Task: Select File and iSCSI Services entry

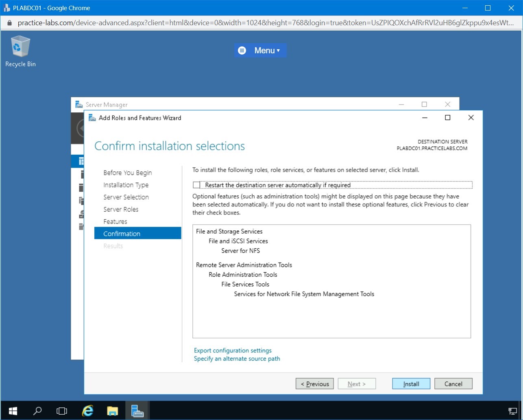Action: point(238,241)
